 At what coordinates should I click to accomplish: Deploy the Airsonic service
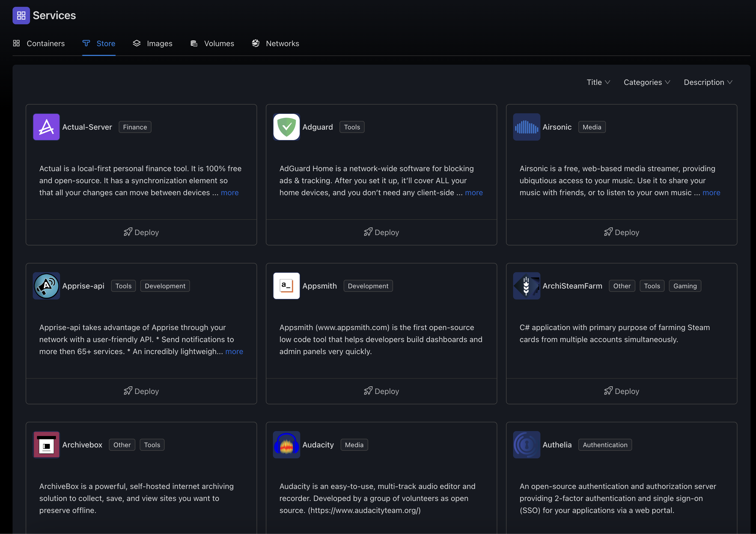pyautogui.click(x=621, y=232)
